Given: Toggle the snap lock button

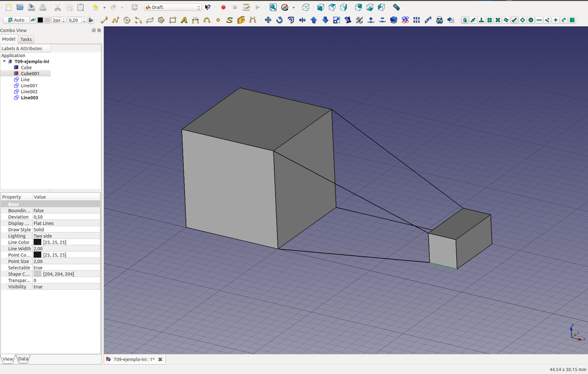Looking at the screenshot, I should tap(464, 20).
